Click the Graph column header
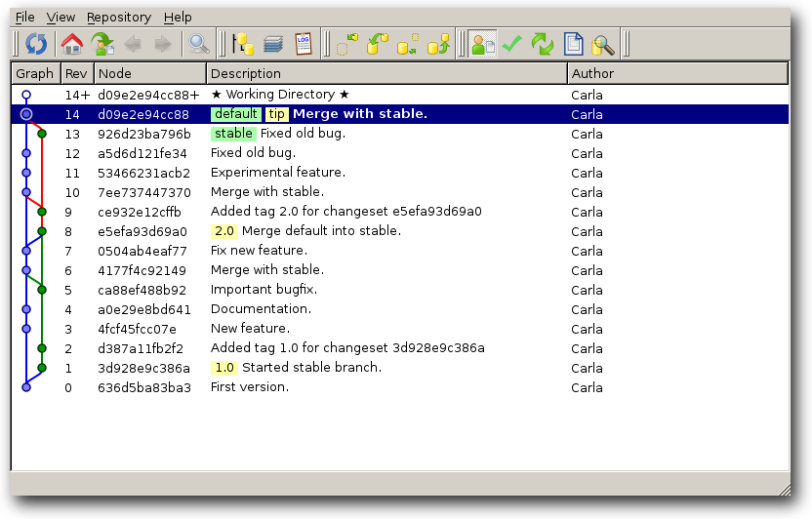This screenshot has height=519, width=812. pos(35,73)
